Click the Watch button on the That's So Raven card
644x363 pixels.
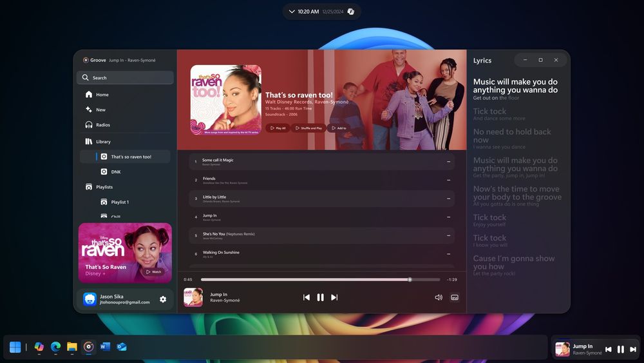click(154, 271)
